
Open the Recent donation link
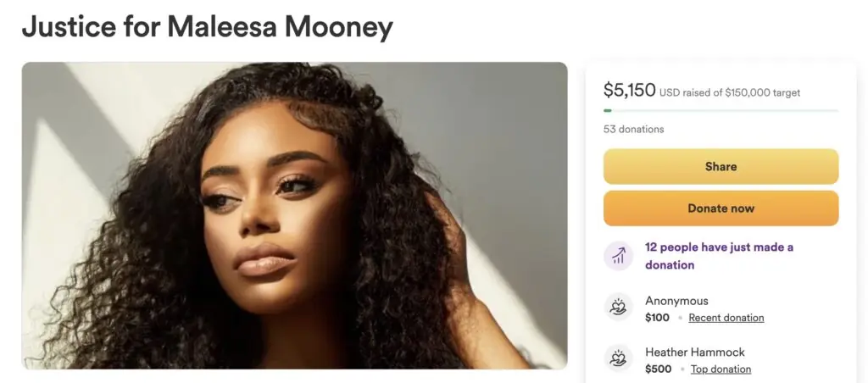click(x=726, y=318)
